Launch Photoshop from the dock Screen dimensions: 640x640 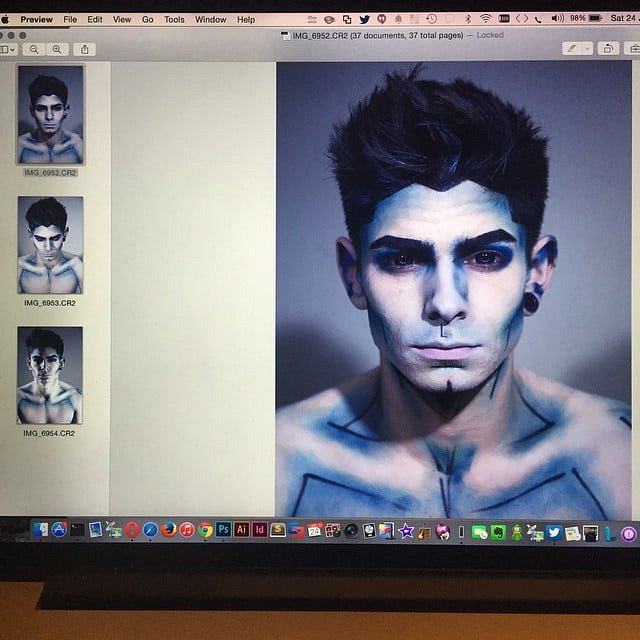tap(224, 530)
